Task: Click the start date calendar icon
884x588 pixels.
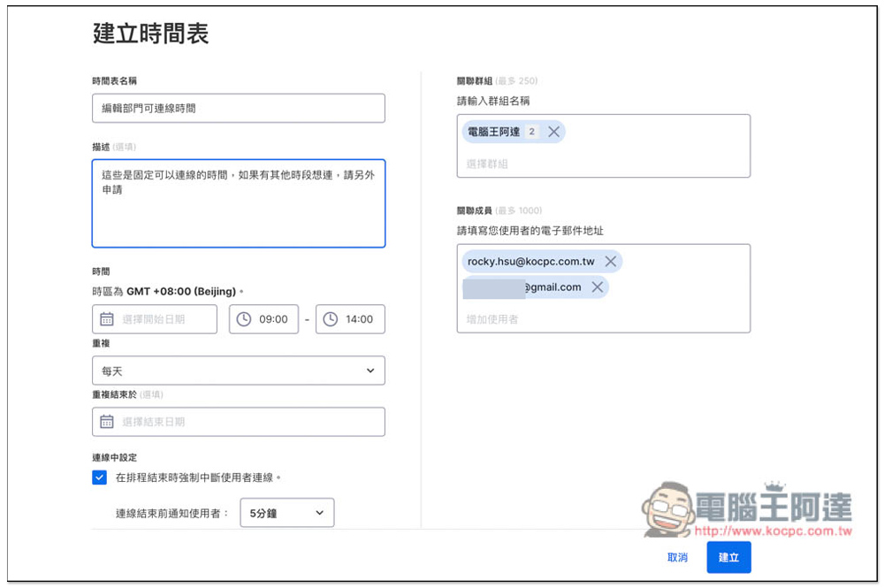Action: tap(106, 319)
